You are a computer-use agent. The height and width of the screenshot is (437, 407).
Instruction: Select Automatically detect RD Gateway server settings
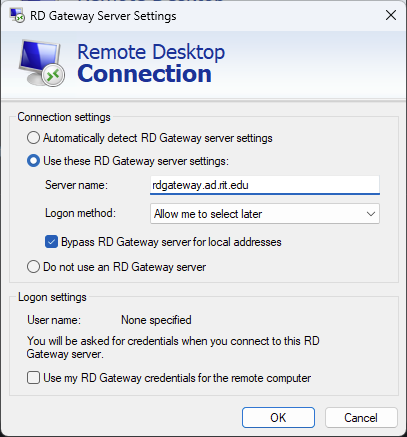(x=33, y=138)
